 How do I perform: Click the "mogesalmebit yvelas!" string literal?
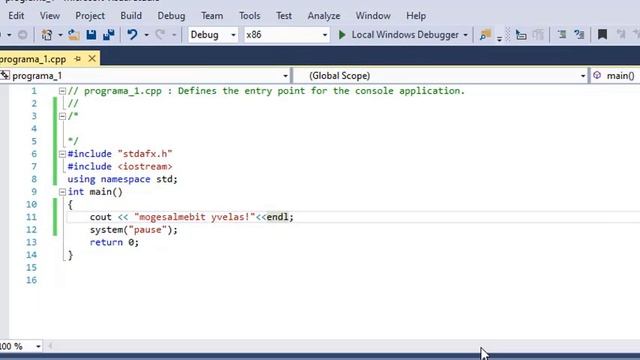click(x=195, y=217)
